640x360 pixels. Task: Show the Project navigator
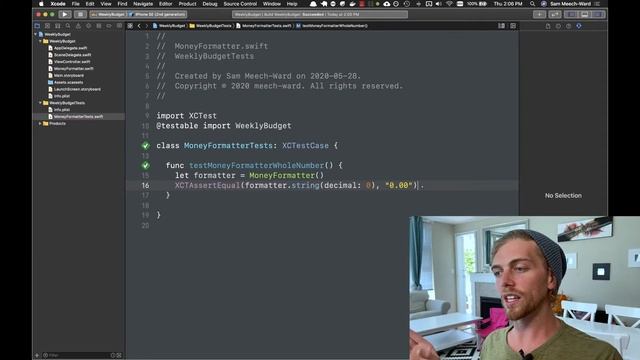(x=37, y=26)
